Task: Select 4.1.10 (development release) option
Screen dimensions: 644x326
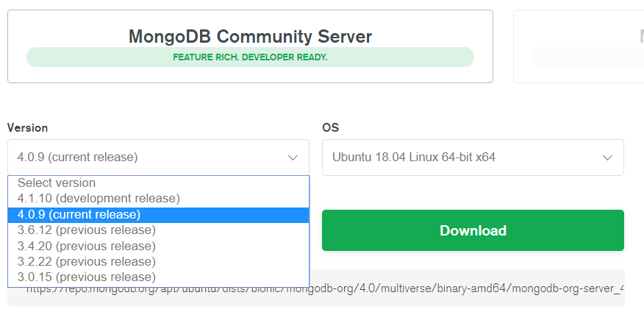Action: pyautogui.click(x=158, y=199)
